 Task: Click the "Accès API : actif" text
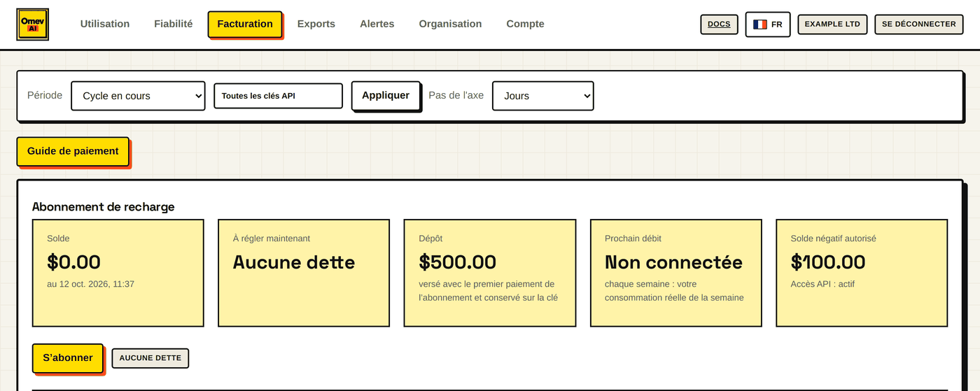[x=822, y=284]
